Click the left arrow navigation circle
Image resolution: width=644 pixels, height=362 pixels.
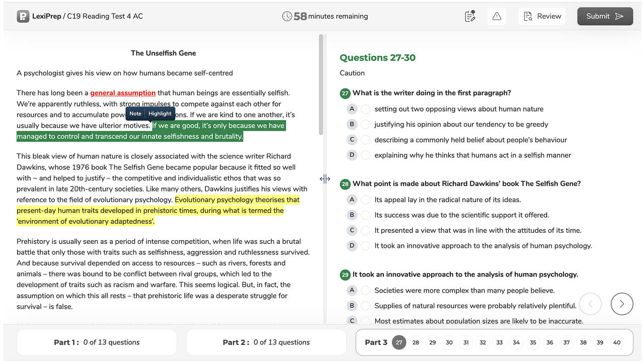pyautogui.click(x=590, y=304)
